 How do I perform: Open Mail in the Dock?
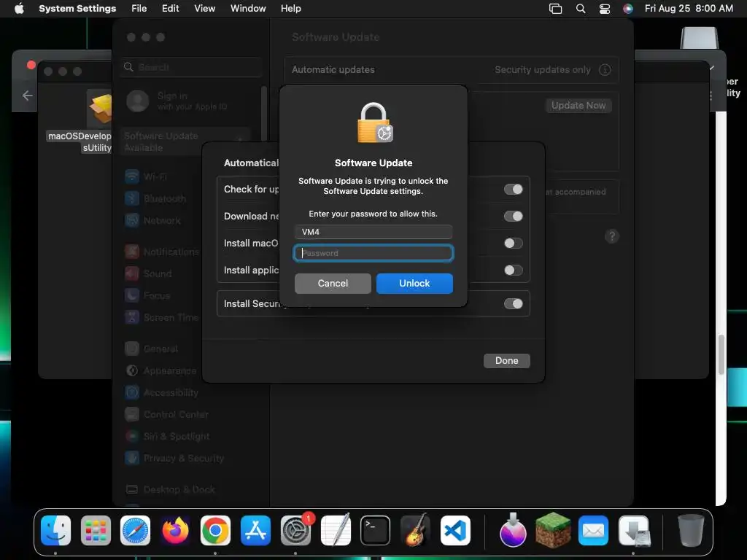(x=593, y=531)
